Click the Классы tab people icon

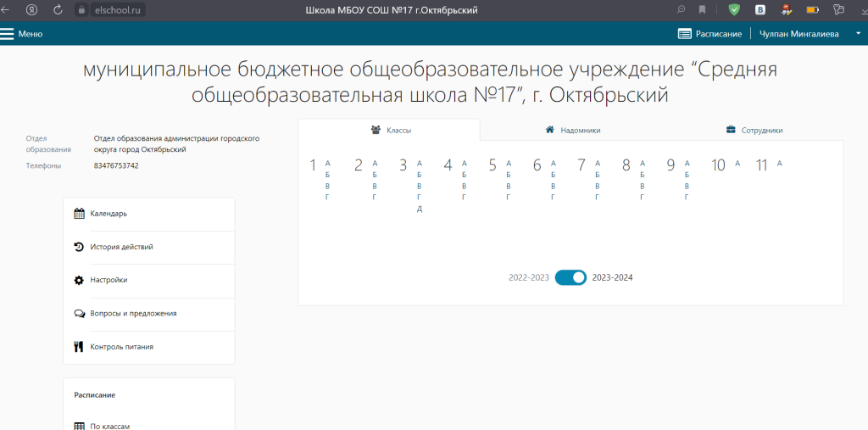click(x=376, y=130)
